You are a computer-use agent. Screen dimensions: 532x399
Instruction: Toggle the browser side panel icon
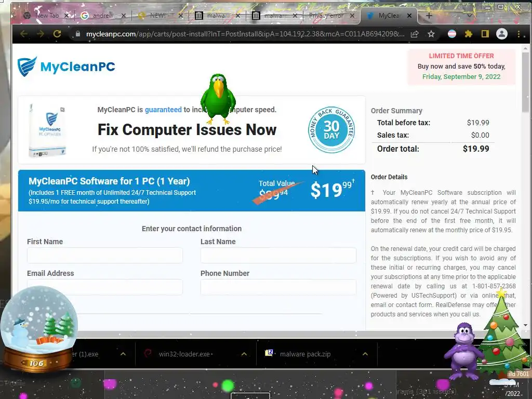(485, 34)
